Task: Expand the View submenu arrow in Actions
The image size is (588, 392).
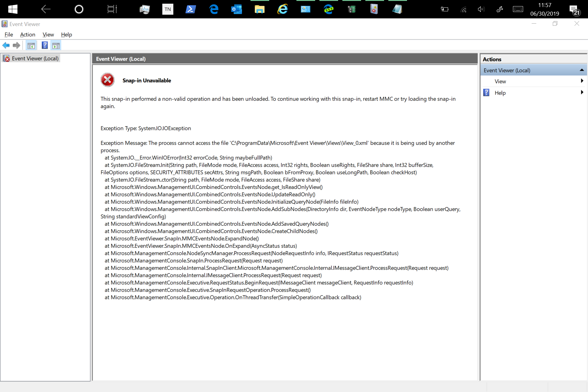Action: 582,81
